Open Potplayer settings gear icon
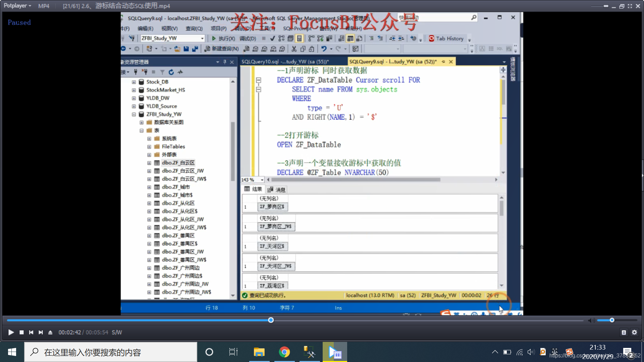This screenshot has height=362, width=644. (x=634, y=332)
